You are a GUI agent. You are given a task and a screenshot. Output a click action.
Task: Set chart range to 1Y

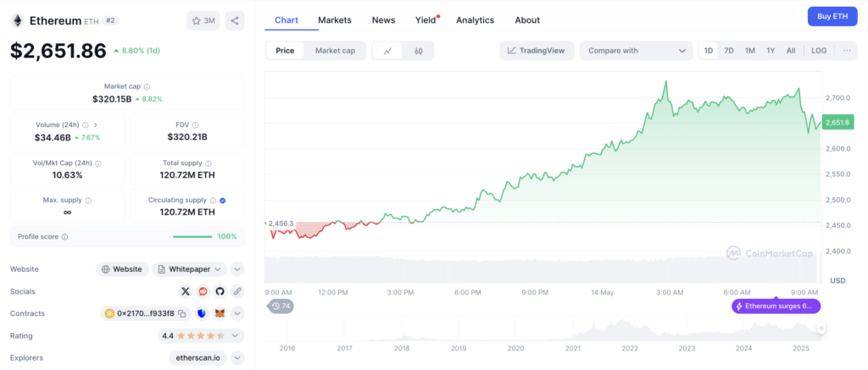[x=771, y=50]
